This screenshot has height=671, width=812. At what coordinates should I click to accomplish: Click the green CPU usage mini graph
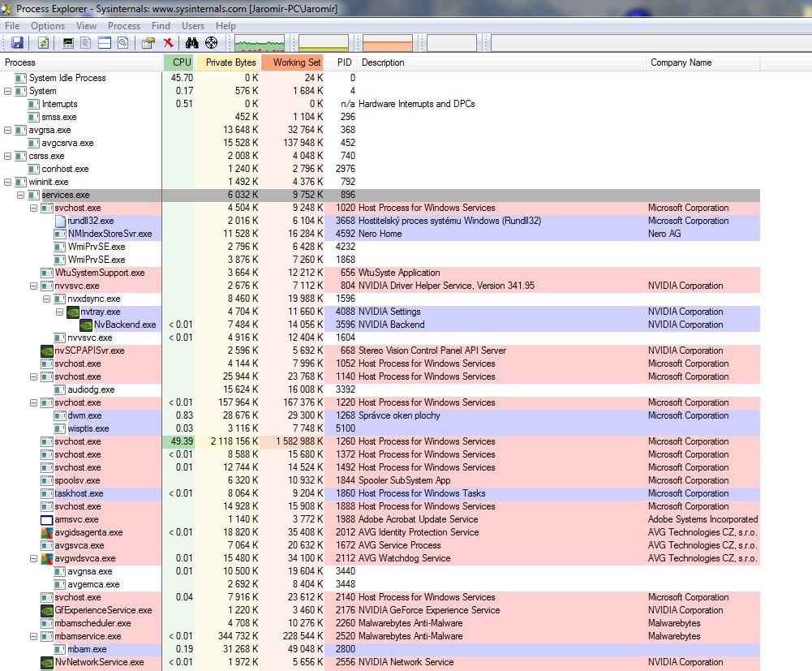click(260, 43)
